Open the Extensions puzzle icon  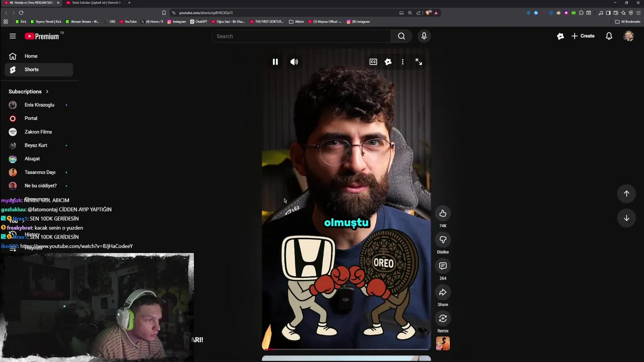point(581,13)
